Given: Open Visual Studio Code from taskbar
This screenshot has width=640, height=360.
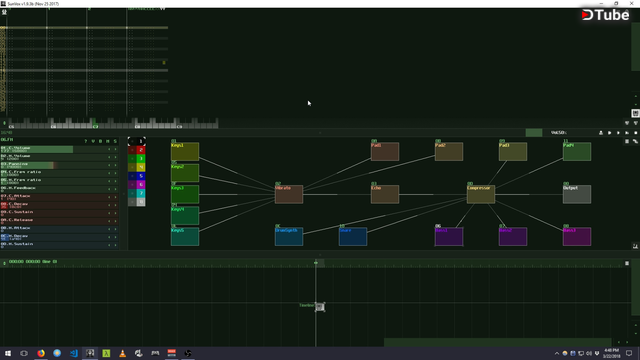Looking at the screenshot, I should (73, 353).
